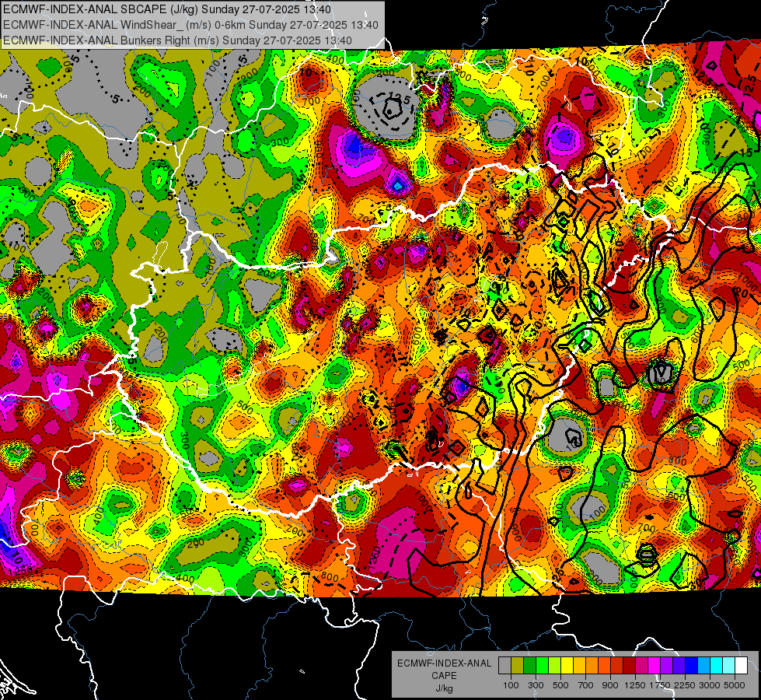761x700 pixels.
Task: Click the 5000 value on the legend scale
Action: [735, 685]
